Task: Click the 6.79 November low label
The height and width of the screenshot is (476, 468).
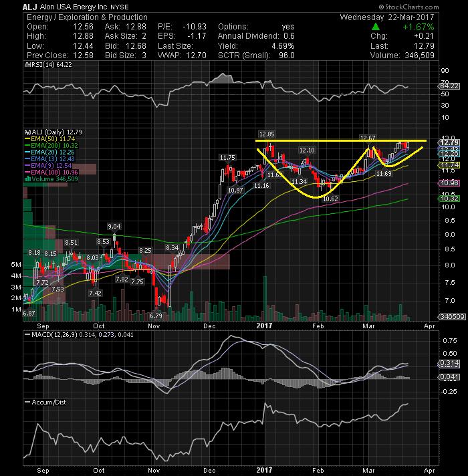Action: (156, 316)
